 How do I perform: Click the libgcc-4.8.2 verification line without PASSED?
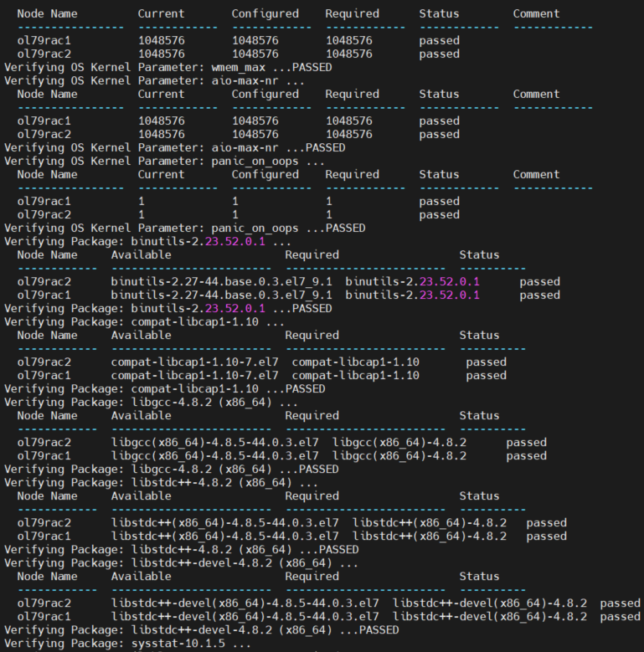point(151,403)
